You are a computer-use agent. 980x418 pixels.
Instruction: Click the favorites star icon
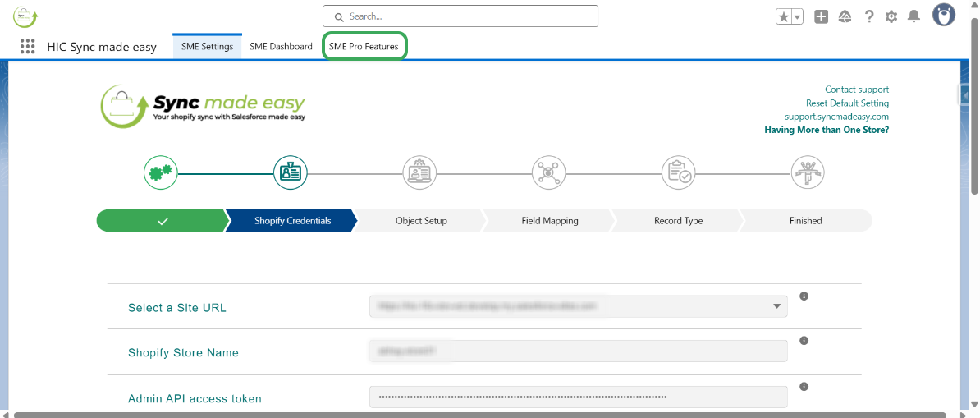pyautogui.click(x=784, y=17)
